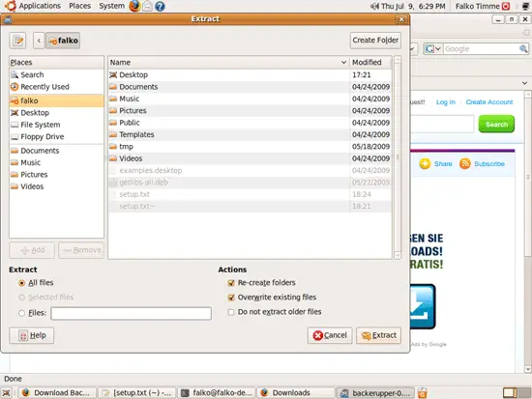The width and height of the screenshot is (532, 399).
Task: Open the Help button
Action: pyautogui.click(x=32, y=335)
